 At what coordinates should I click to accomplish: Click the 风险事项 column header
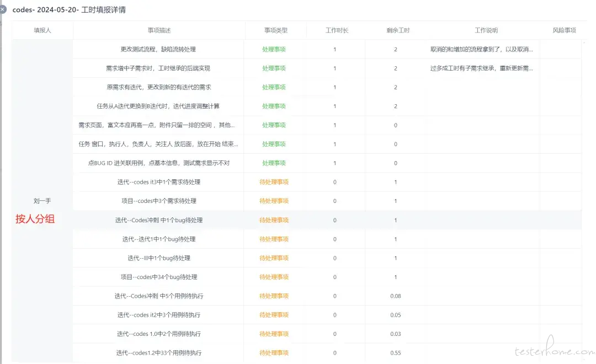564,30
